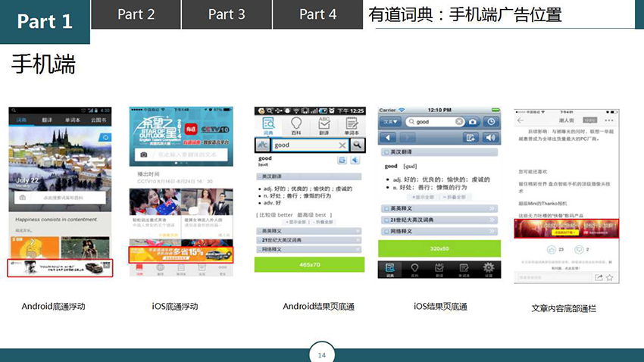Tap the settings gear in iOS results black tab bar
The image size is (644, 362).
point(489,270)
